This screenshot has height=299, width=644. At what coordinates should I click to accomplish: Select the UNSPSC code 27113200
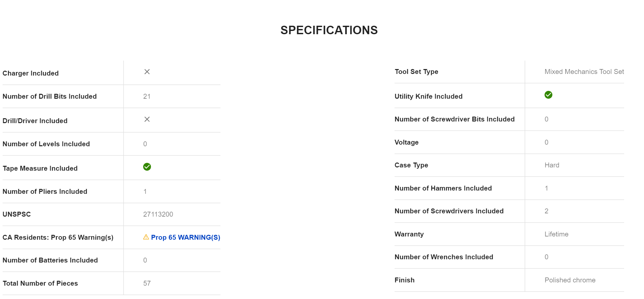pos(158,214)
